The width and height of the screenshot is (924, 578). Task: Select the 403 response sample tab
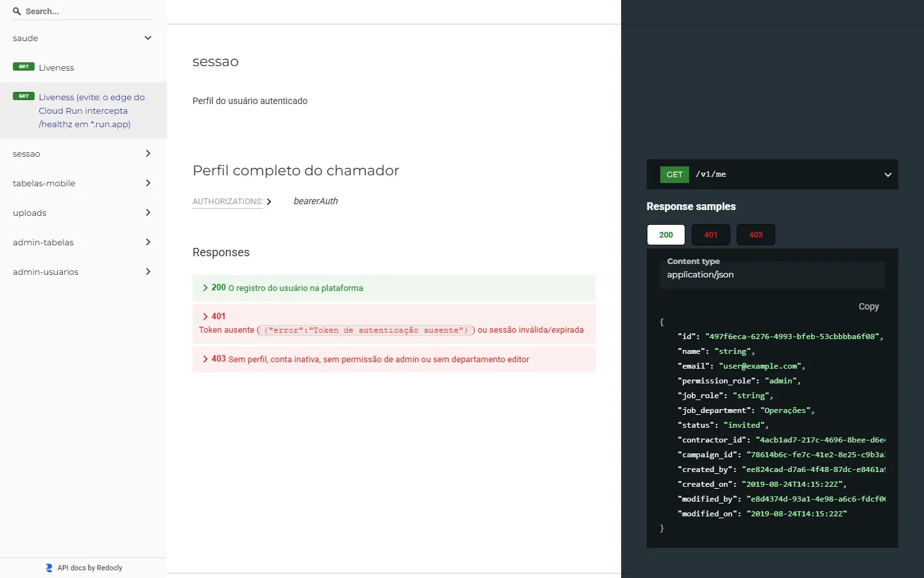pos(756,234)
